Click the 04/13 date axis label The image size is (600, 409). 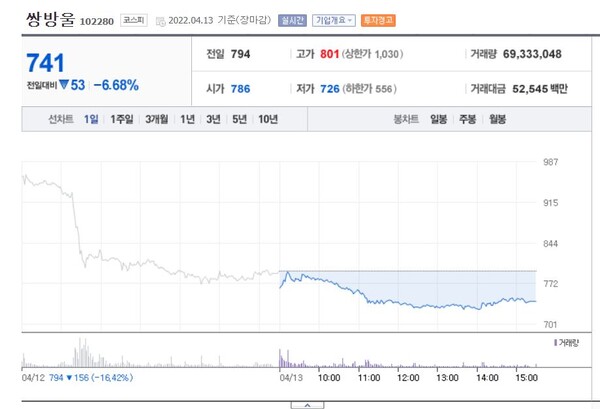pos(291,378)
